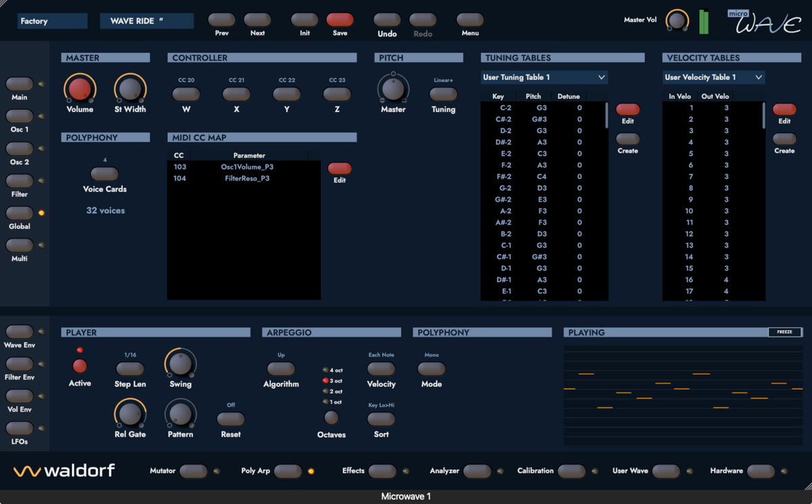Viewport: 812px width, 504px height.
Task: Click the Tuning Linear+ selector button
Action: click(x=443, y=94)
